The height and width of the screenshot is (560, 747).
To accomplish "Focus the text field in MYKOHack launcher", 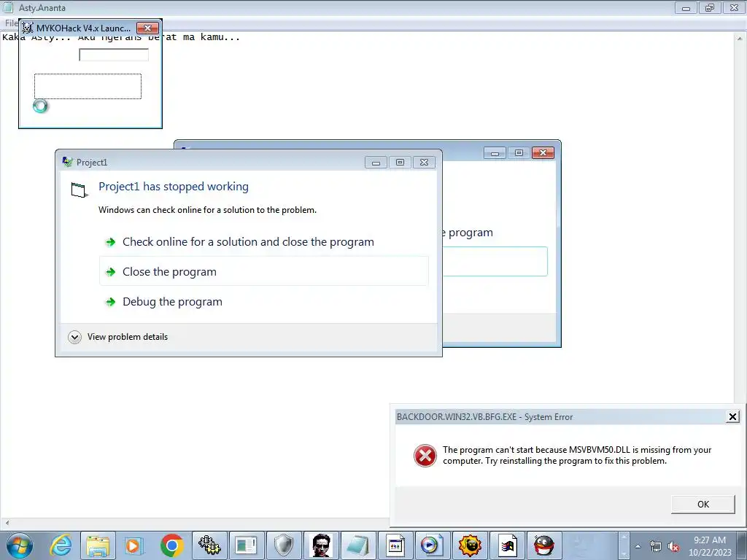I will point(114,55).
